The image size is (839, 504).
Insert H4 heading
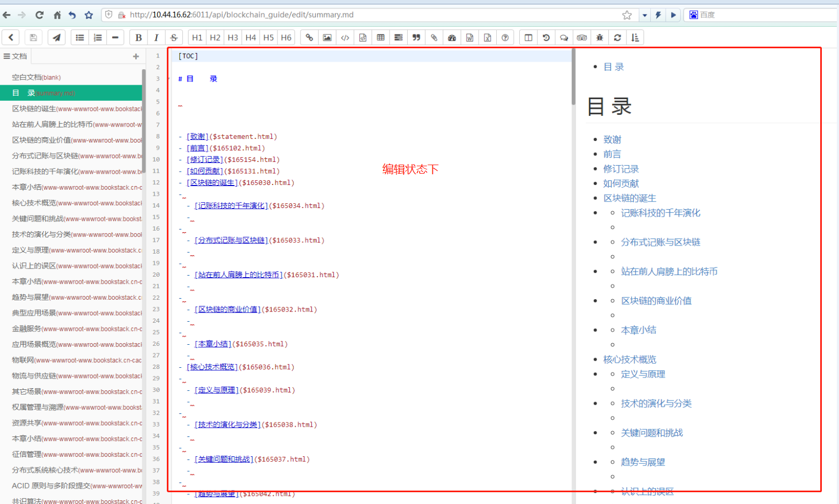click(251, 38)
